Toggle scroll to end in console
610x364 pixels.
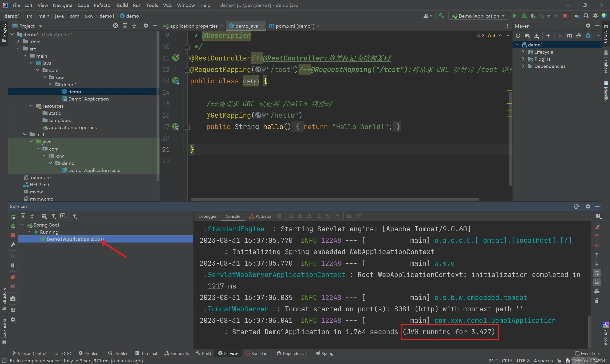pos(597,282)
